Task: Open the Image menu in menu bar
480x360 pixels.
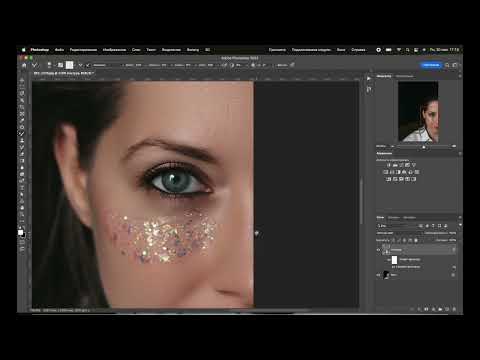Action: click(114, 50)
